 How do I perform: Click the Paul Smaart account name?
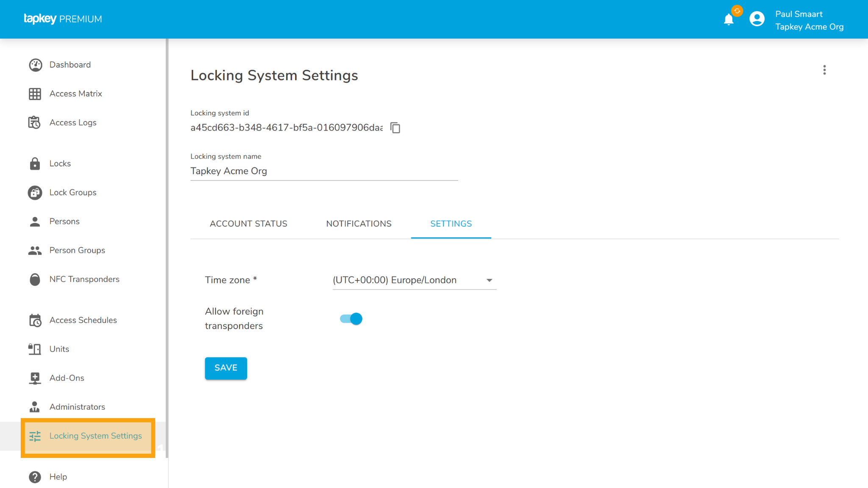coord(799,14)
